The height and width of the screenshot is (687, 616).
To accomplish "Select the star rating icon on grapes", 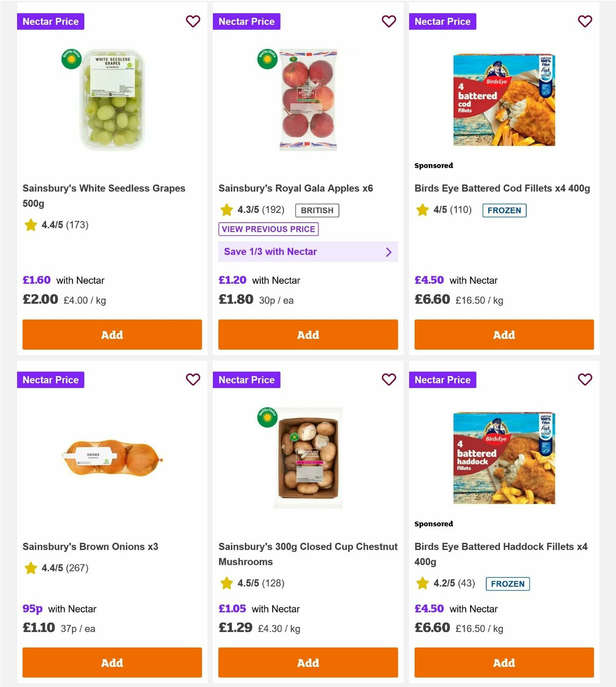I will [30, 225].
